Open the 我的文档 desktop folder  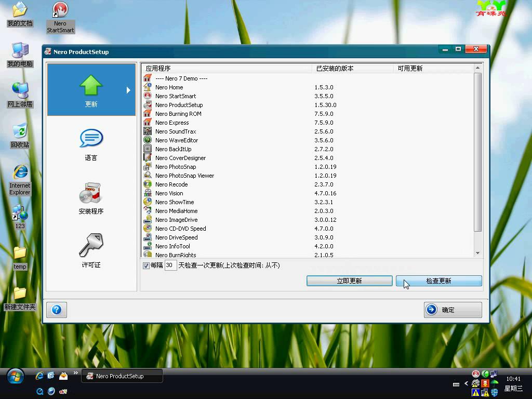click(20, 14)
